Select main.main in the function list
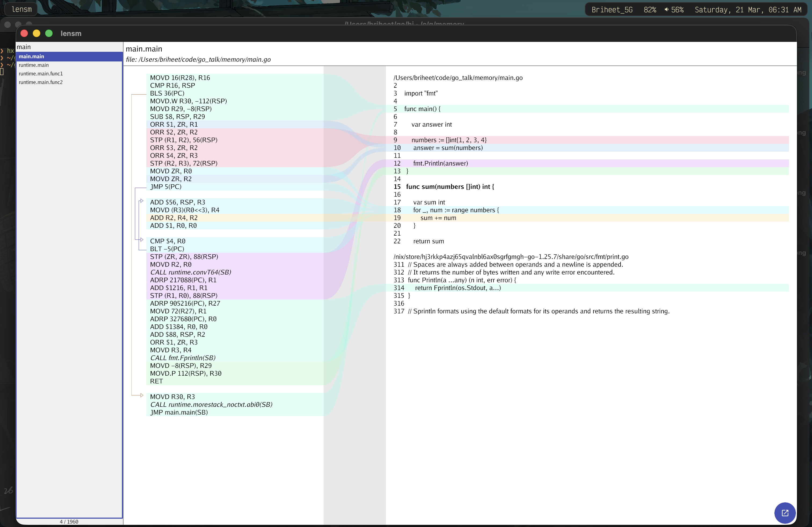This screenshot has width=812, height=527. coord(31,56)
